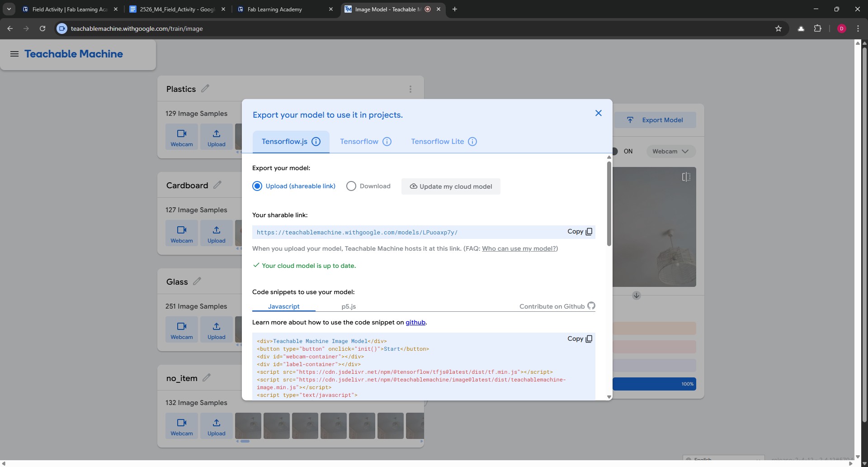Open the Webcam input source dropdown

(670, 151)
